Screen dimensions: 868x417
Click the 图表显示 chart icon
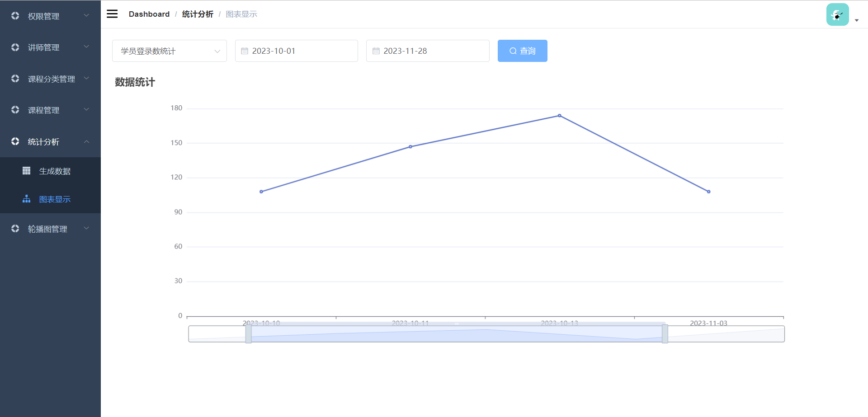27,199
